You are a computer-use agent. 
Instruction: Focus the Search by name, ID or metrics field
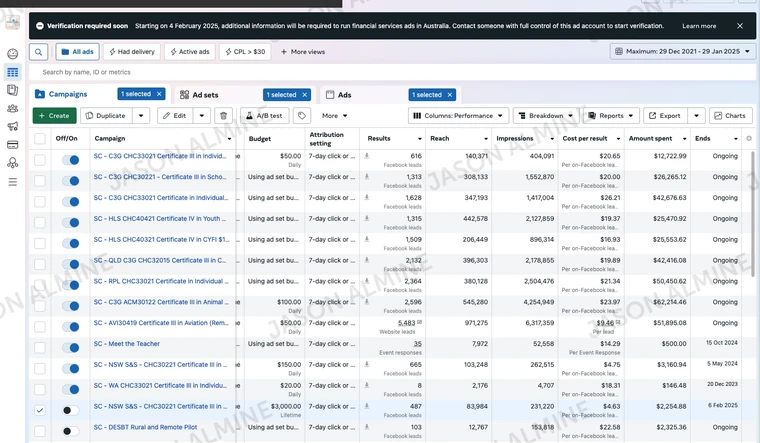coord(393,72)
